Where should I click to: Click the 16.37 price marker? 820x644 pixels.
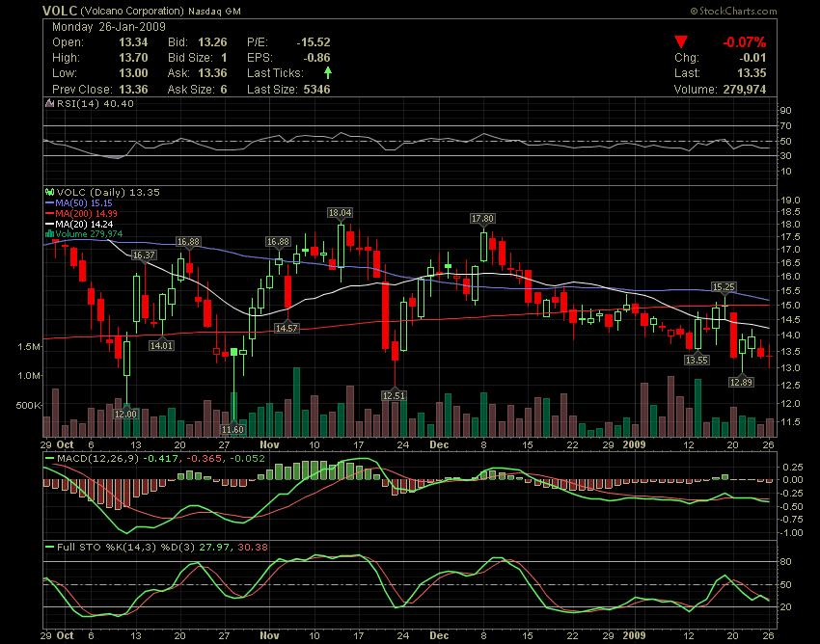[144, 255]
